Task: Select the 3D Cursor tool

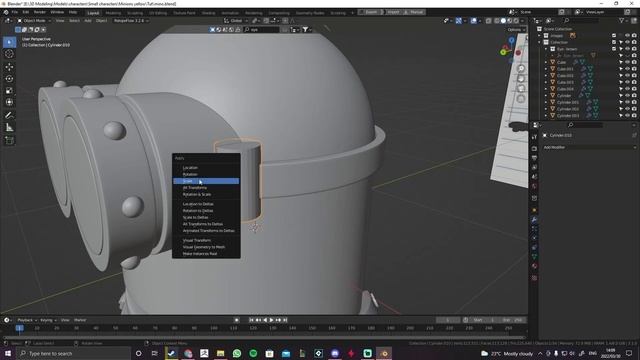Action: coord(9,54)
